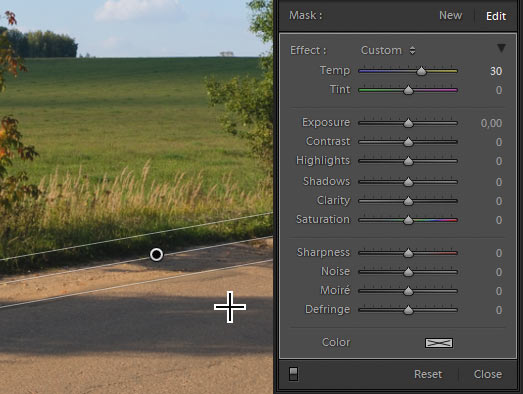Click the Effect label
523x394 pixels.
tap(308, 50)
